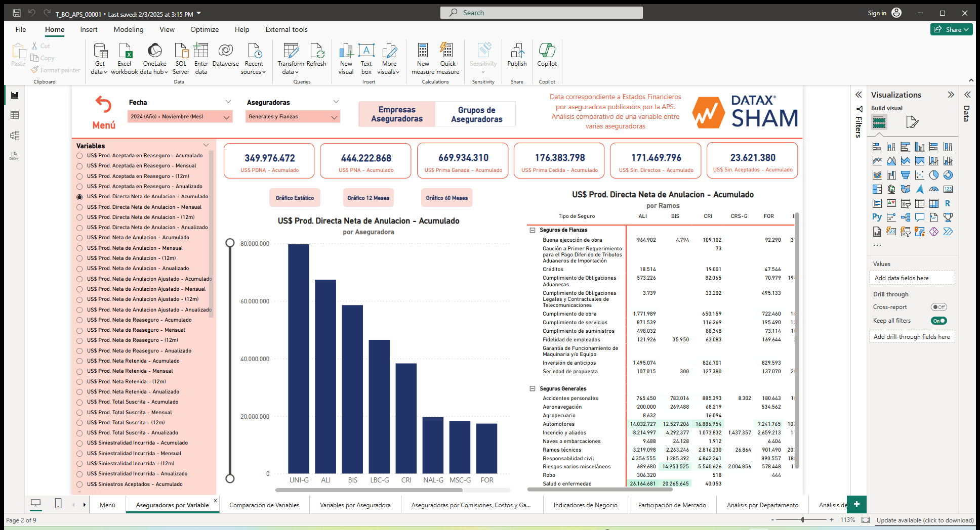
Task: Select 'Grupos de Aseguradoras'
Action: (x=475, y=114)
